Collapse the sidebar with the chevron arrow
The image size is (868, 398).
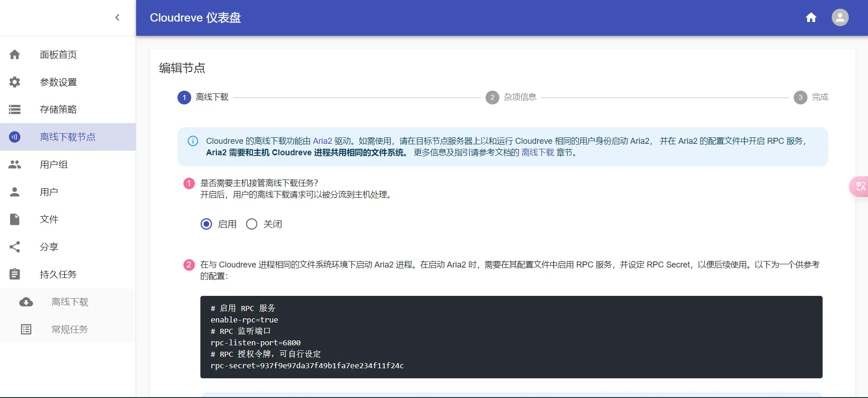(117, 17)
